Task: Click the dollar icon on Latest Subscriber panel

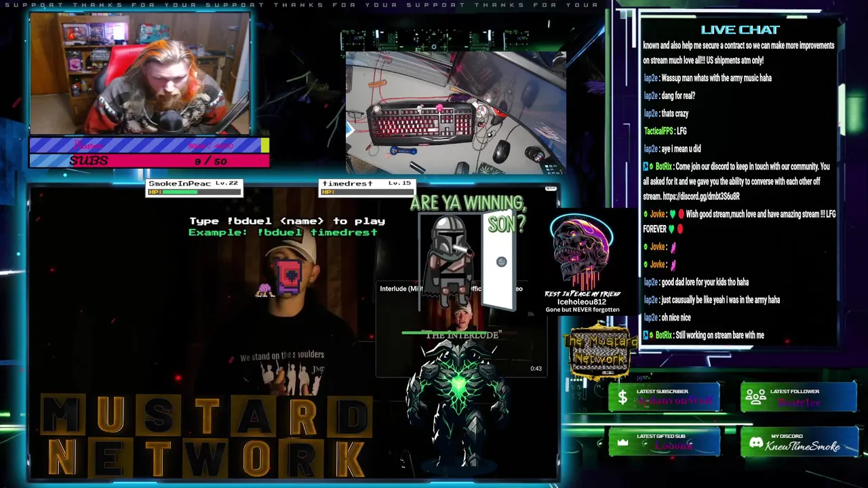Action: (x=623, y=397)
